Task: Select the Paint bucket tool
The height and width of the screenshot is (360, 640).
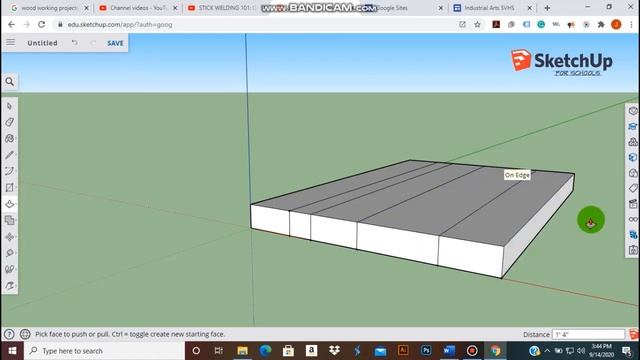Action: tap(9, 138)
